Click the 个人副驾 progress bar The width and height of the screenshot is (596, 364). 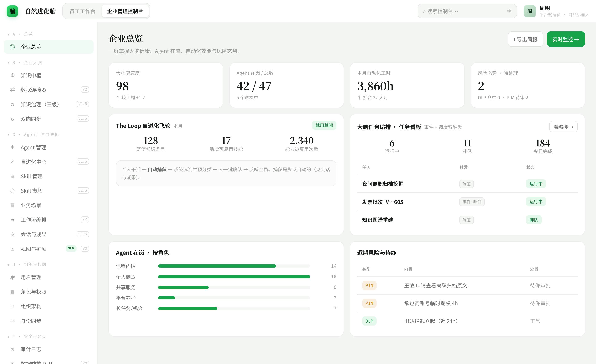234,277
